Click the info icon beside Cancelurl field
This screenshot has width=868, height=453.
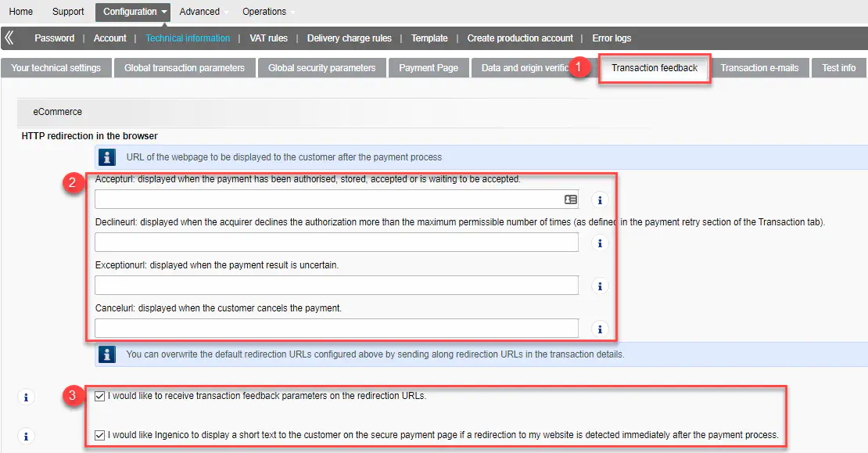600,329
